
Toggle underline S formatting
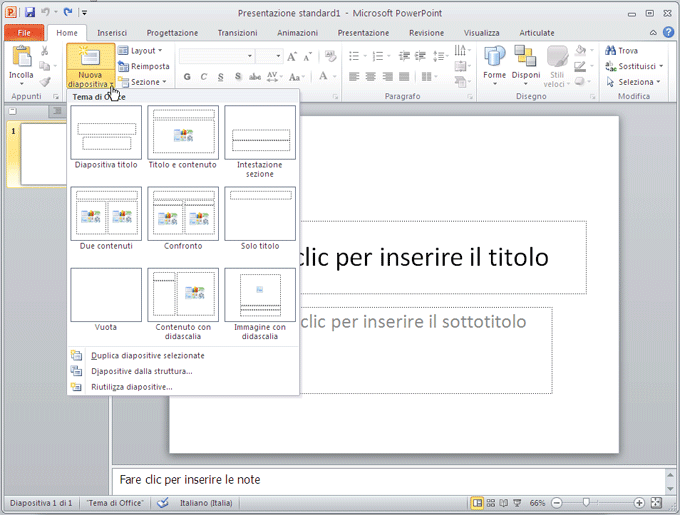coord(221,77)
